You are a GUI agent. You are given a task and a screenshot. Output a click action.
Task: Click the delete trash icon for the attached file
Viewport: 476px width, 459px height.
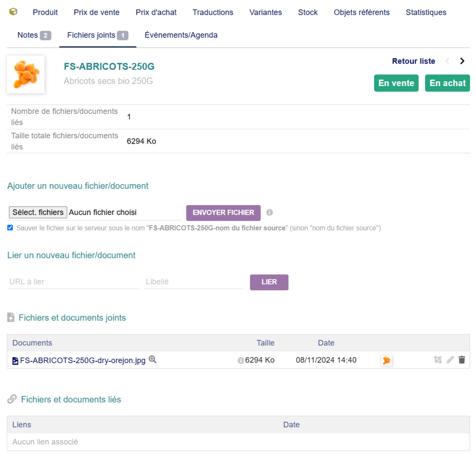tap(462, 360)
